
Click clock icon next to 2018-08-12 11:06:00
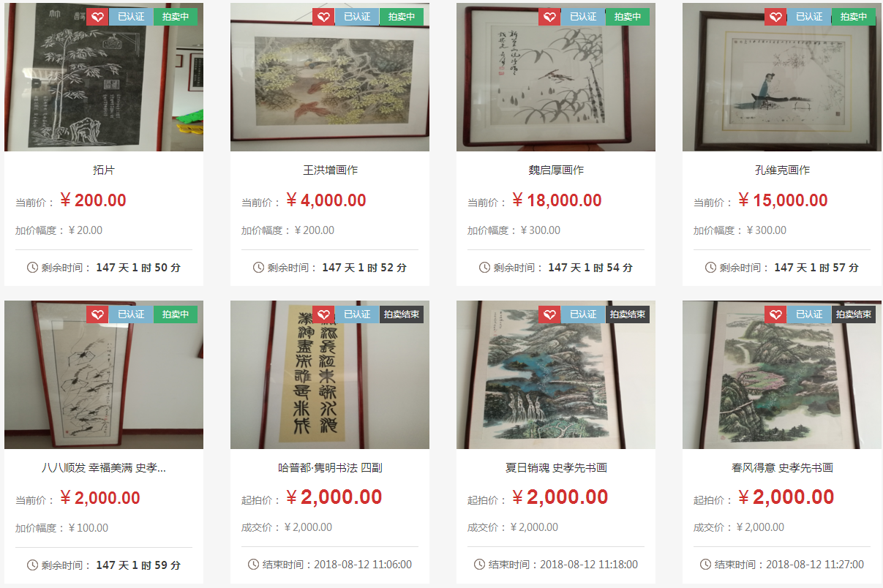(x=253, y=565)
